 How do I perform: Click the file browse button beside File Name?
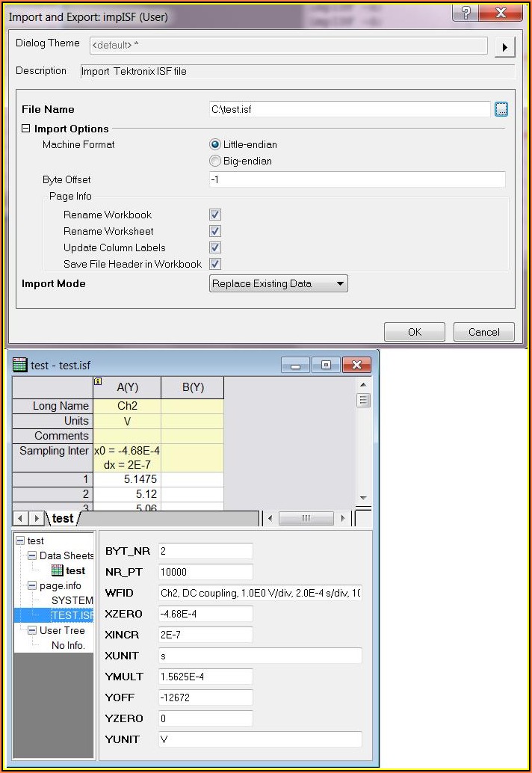pyautogui.click(x=501, y=110)
